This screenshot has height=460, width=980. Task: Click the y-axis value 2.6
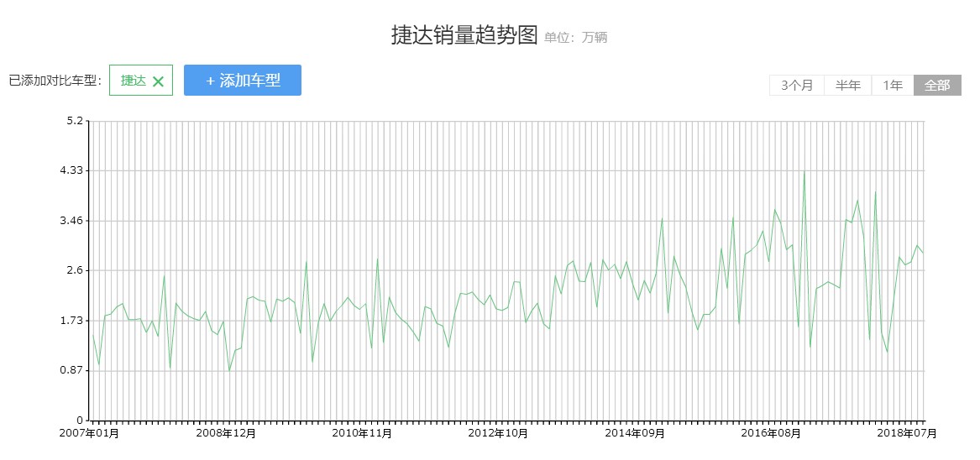[x=75, y=270]
